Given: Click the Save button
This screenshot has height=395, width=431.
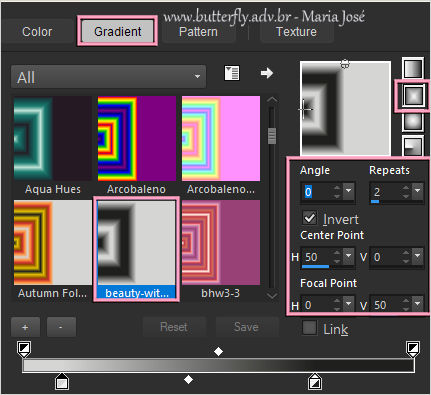Looking at the screenshot, I should coord(246,327).
